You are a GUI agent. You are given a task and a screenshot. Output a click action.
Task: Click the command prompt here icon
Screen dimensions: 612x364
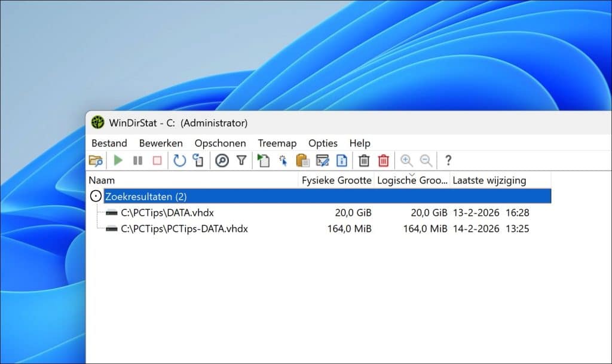tap(322, 160)
